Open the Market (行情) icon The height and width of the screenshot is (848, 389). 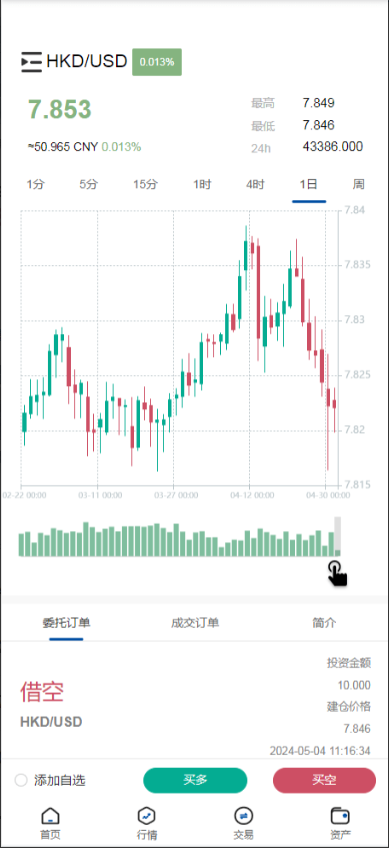(x=147, y=816)
